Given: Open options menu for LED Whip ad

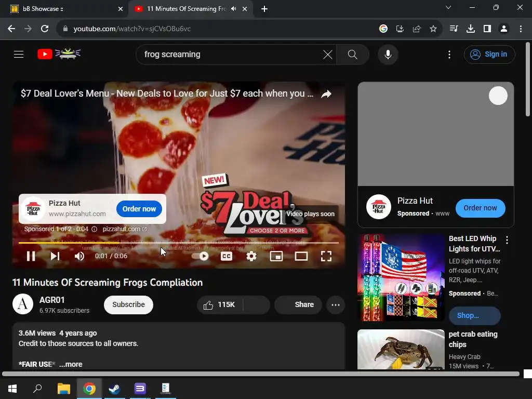Looking at the screenshot, I should (x=507, y=240).
